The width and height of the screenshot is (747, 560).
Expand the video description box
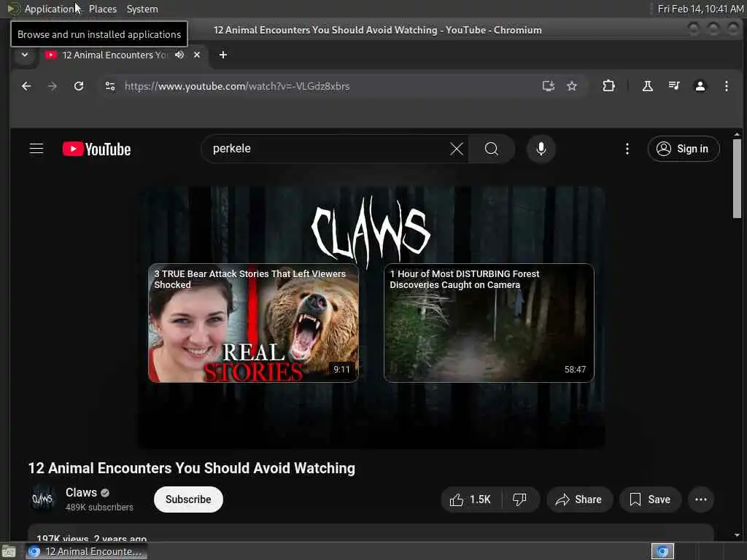tap(371, 533)
